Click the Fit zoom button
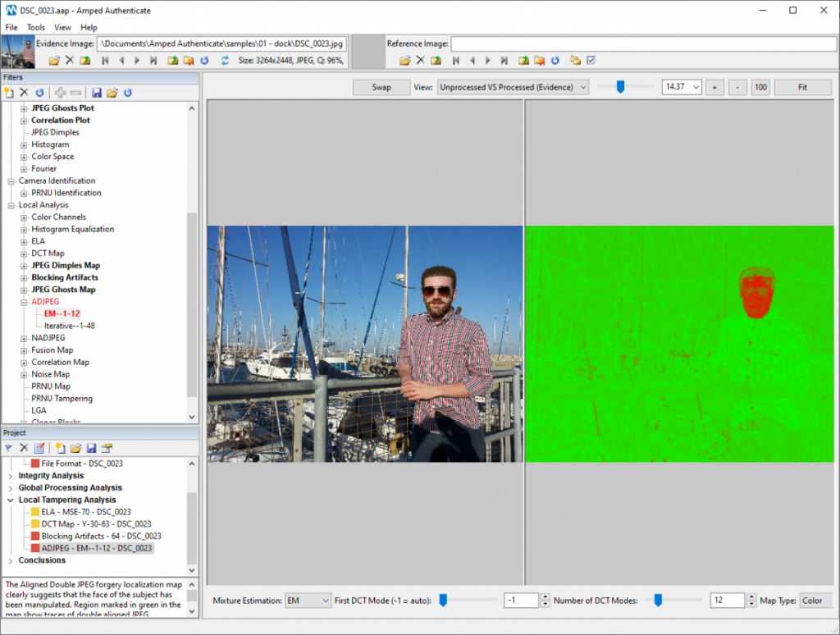The image size is (840, 635). pos(802,87)
